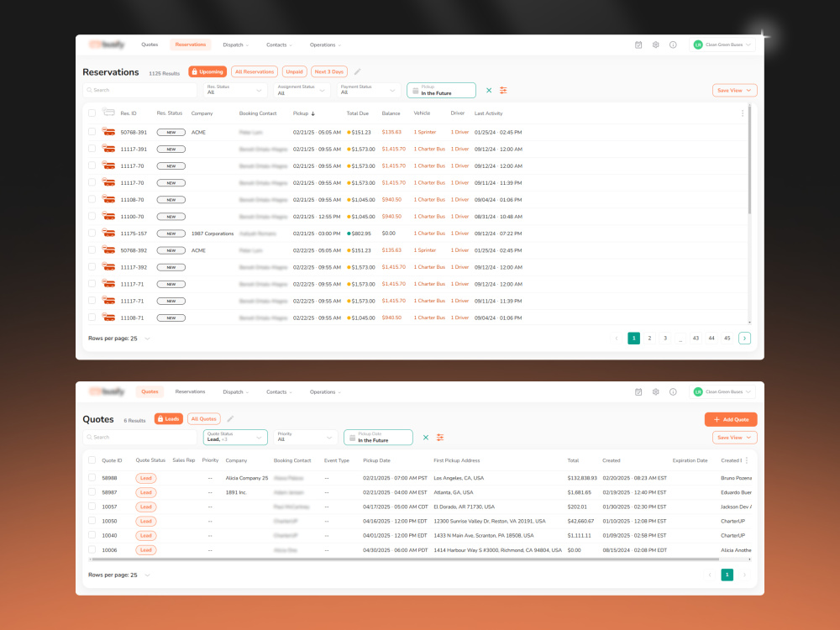Viewport: 840px width, 630px height.
Task: Click pencil edit icon beside All Quotes
Action: pyautogui.click(x=230, y=419)
